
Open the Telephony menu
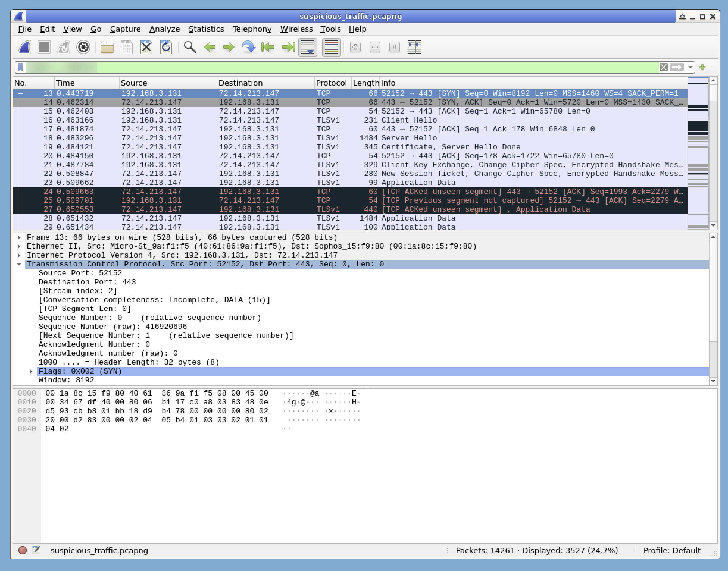click(252, 29)
